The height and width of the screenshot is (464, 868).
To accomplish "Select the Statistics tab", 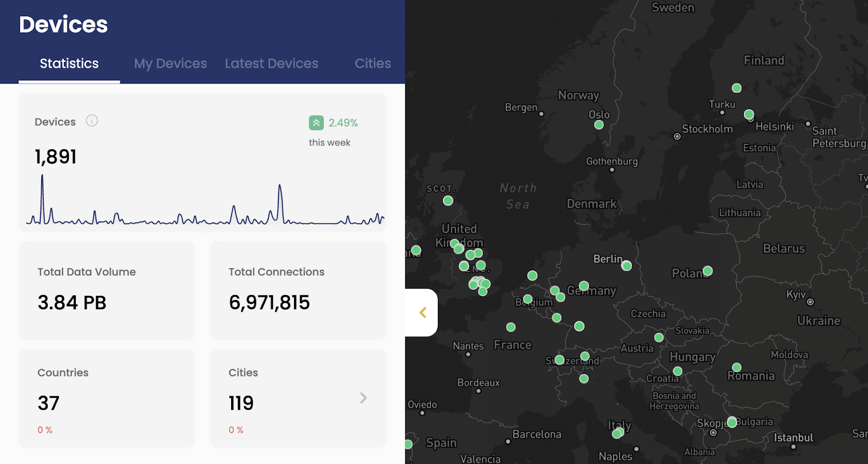I will (69, 63).
